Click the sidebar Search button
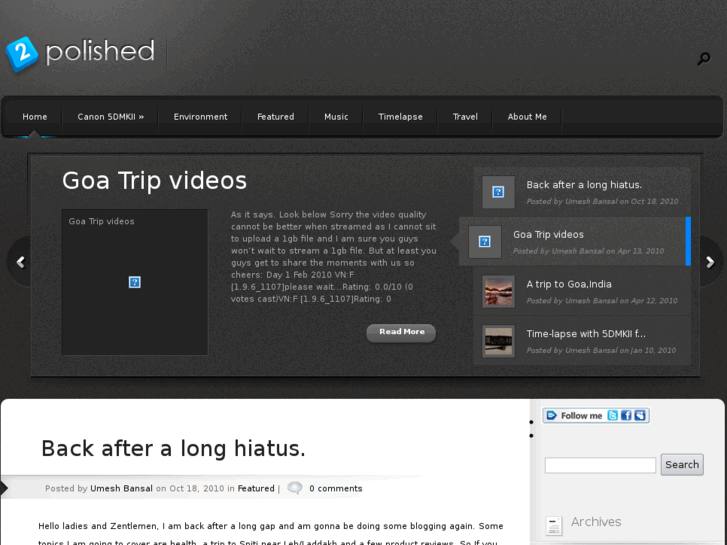 (x=682, y=464)
